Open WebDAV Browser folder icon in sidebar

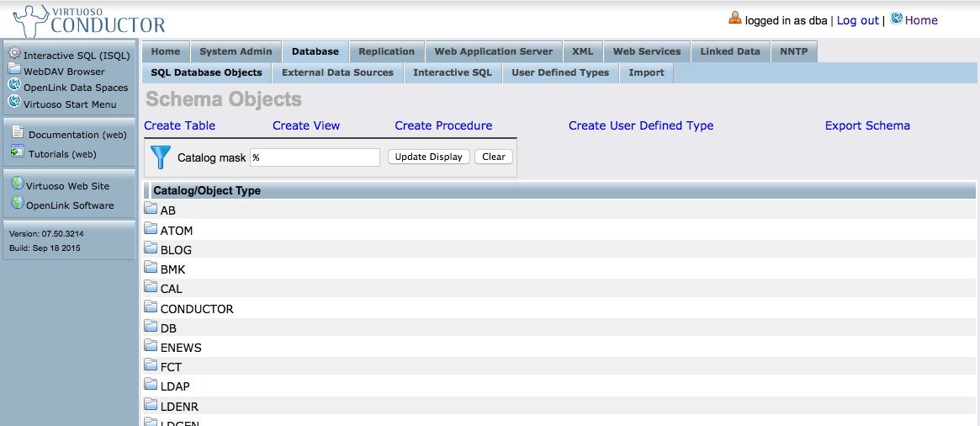[14, 69]
